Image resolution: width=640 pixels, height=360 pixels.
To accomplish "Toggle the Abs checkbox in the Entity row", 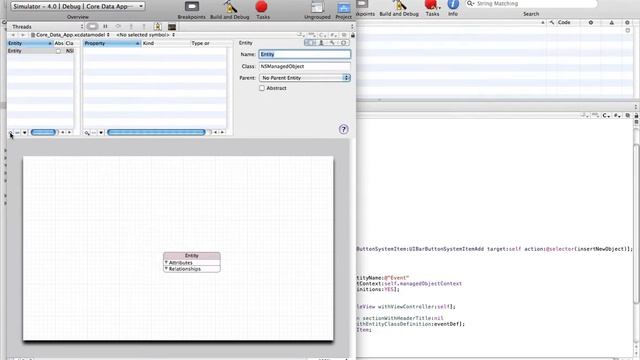I will (x=58, y=51).
